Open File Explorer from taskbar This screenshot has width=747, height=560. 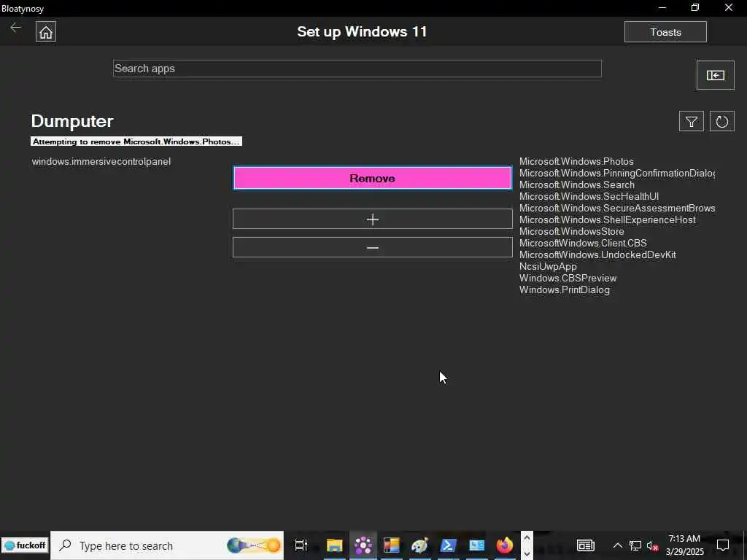pyautogui.click(x=334, y=545)
